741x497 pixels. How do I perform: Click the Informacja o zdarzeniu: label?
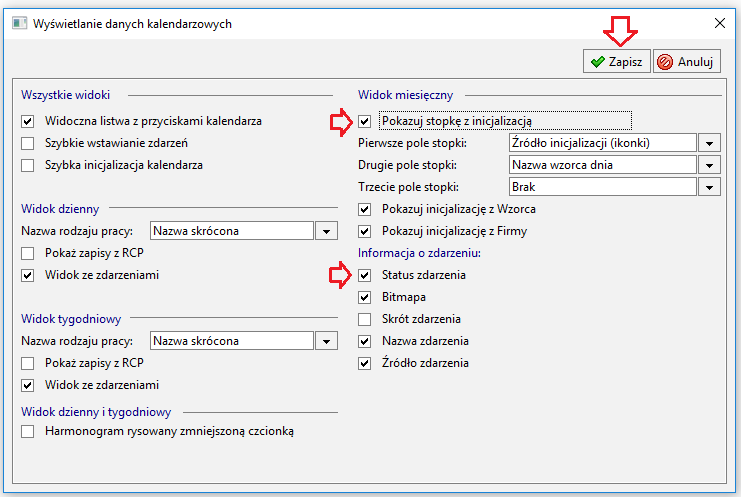click(419, 253)
